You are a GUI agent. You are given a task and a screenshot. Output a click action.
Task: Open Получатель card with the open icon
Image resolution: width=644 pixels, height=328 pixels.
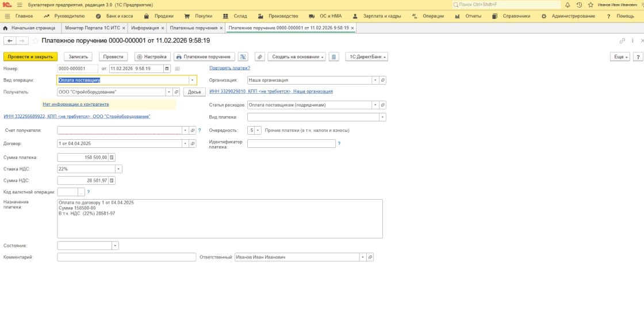point(177,92)
